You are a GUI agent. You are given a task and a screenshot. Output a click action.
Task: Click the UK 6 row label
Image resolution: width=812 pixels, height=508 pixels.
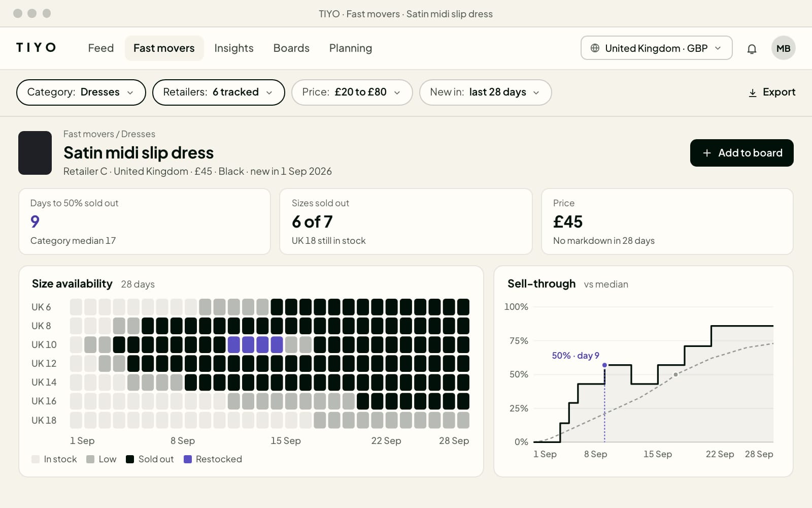[41, 307]
